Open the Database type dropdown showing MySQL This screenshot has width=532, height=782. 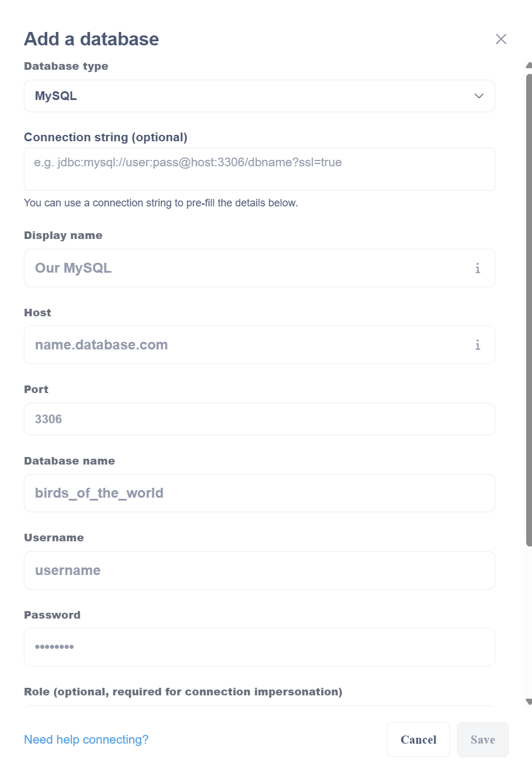tap(259, 96)
